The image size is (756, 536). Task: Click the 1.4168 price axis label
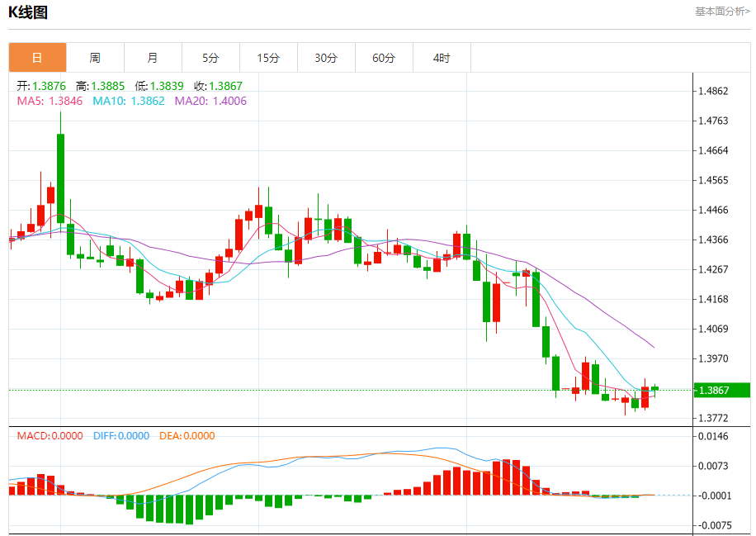tap(714, 299)
